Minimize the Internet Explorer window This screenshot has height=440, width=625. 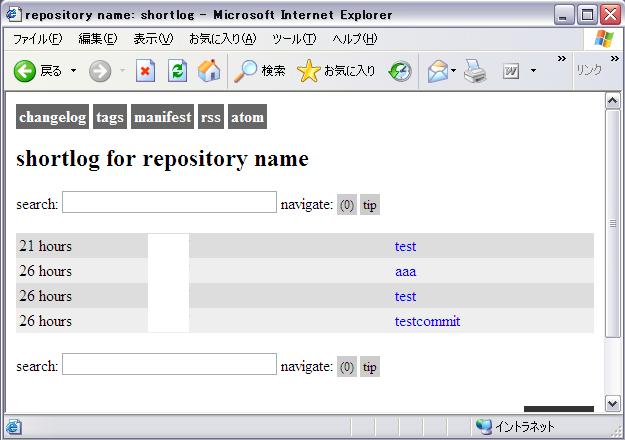(x=564, y=15)
